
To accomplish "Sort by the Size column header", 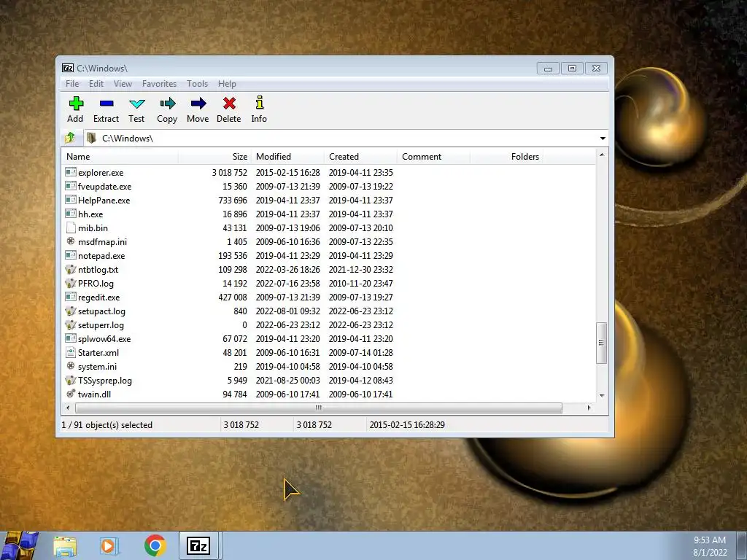I will click(x=215, y=156).
